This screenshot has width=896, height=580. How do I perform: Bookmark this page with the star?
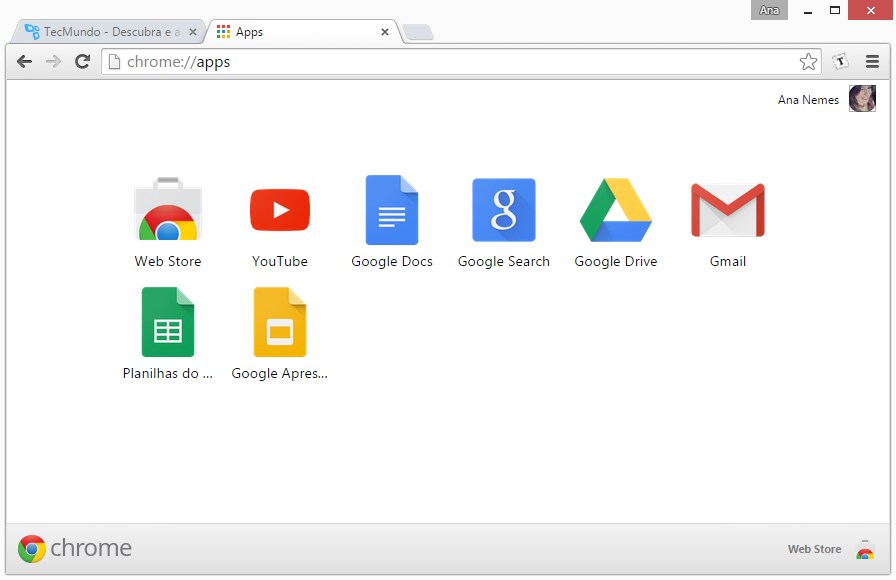808,62
